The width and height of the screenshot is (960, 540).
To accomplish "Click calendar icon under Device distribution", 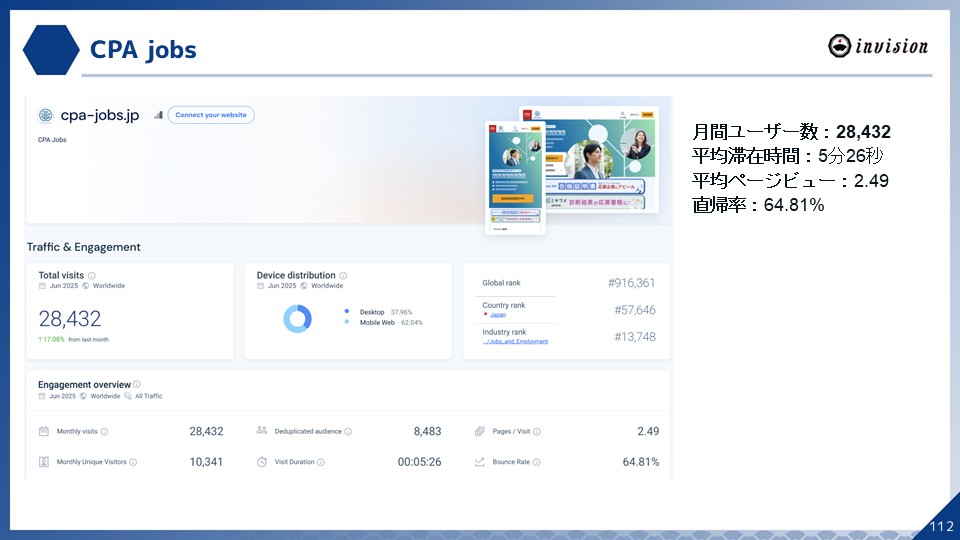I will coord(260,286).
